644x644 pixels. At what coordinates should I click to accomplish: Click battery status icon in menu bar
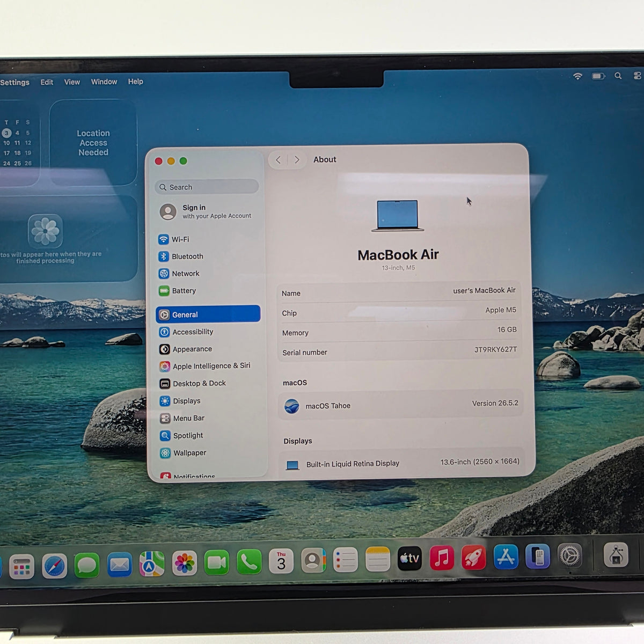coord(598,76)
